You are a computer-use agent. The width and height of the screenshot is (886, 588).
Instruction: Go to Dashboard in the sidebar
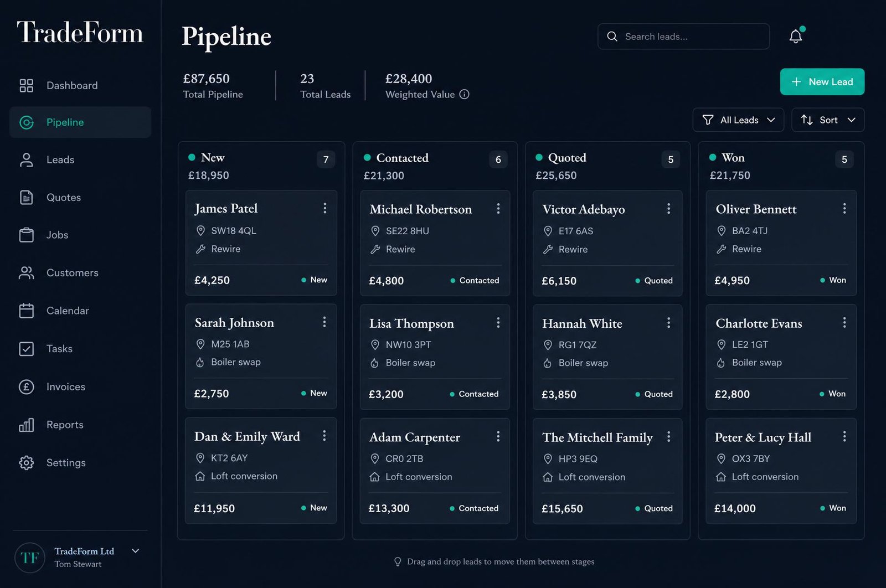tap(80, 85)
